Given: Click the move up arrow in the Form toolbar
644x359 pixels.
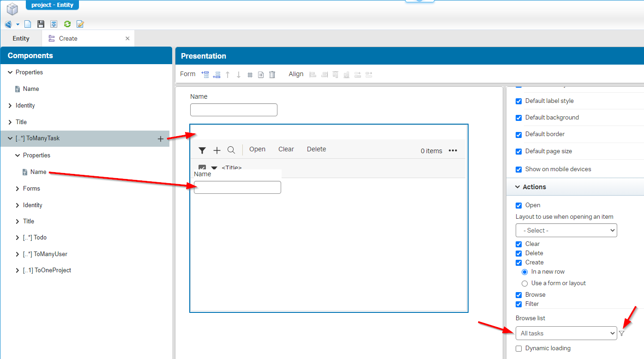Looking at the screenshot, I should tap(228, 74).
